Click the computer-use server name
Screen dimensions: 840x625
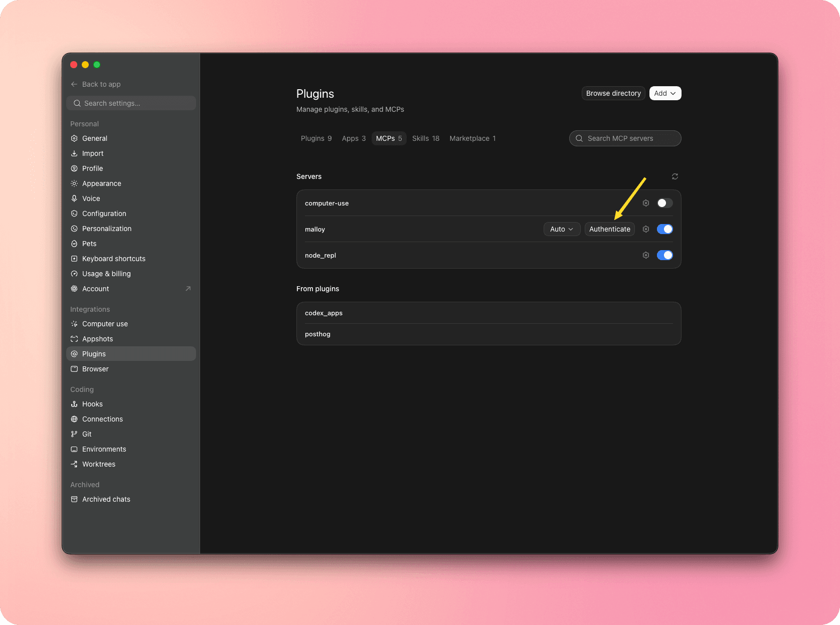coord(326,203)
